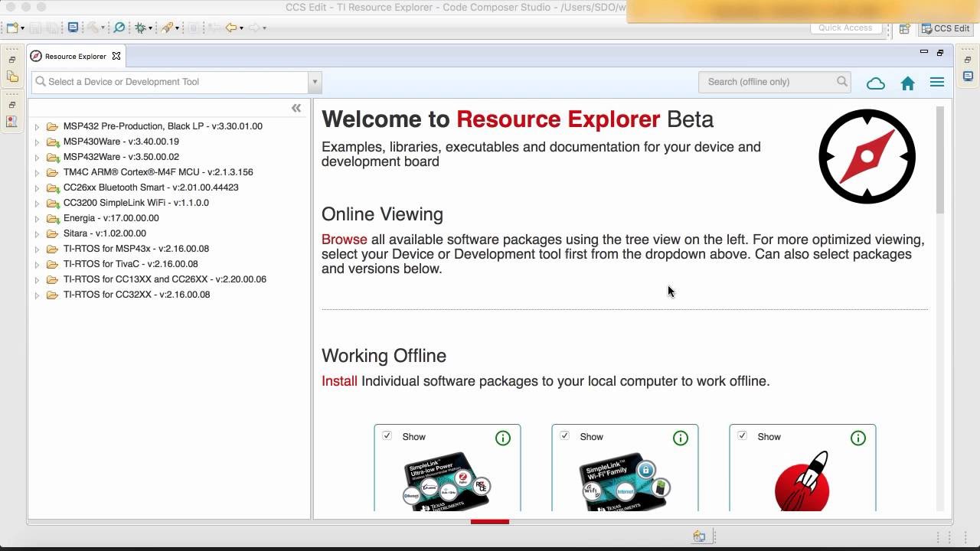Open the hamburger menu icon
The height and width of the screenshot is (551, 980).
[937, 83]
